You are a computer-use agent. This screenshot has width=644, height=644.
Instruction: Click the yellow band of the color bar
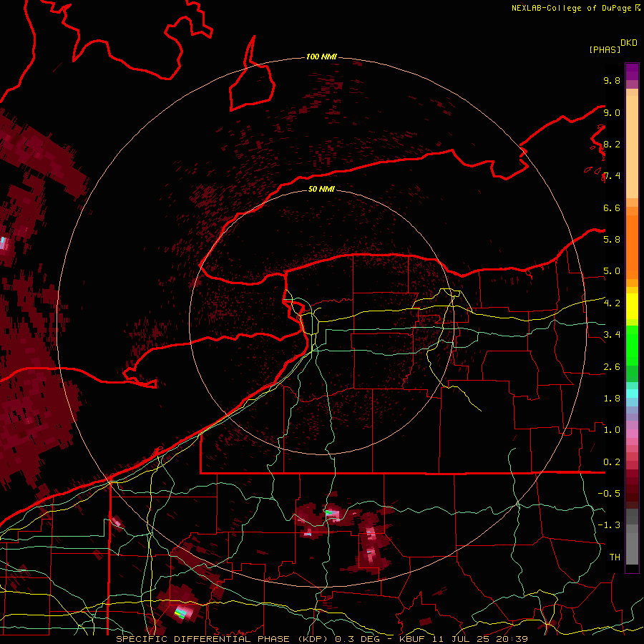632,306
